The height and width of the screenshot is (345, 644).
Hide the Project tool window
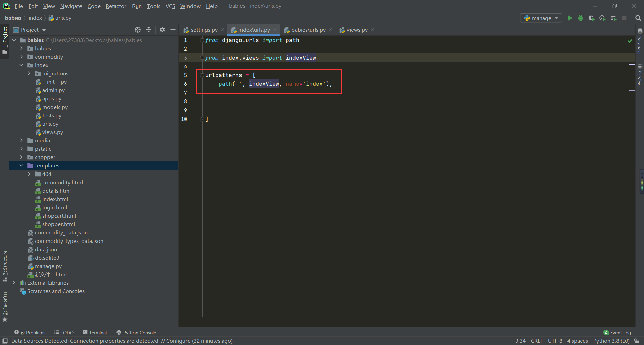point(173,30)
